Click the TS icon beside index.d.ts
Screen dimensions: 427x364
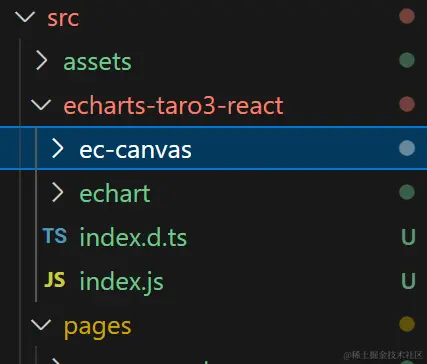click(55, 236)
